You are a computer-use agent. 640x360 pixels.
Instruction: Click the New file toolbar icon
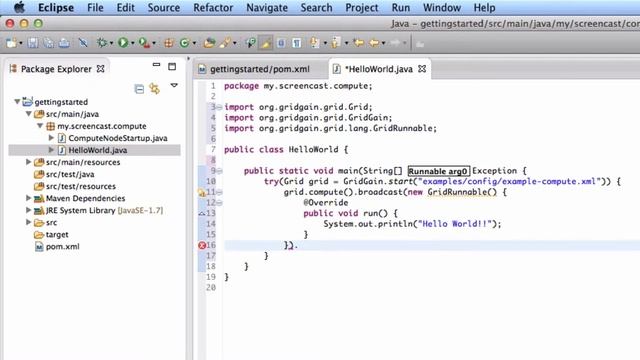click(11, 43)
